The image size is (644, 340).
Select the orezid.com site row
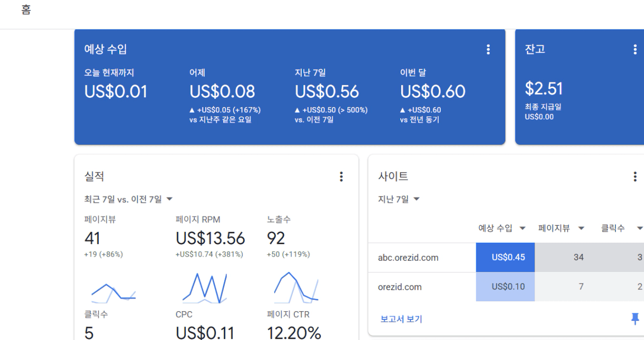coord(400,287)
